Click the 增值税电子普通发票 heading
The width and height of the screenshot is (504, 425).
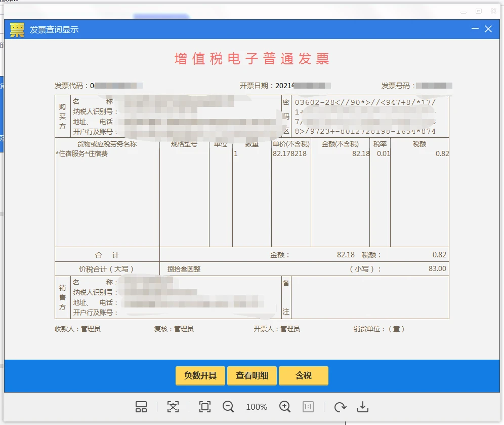(252, 59)
